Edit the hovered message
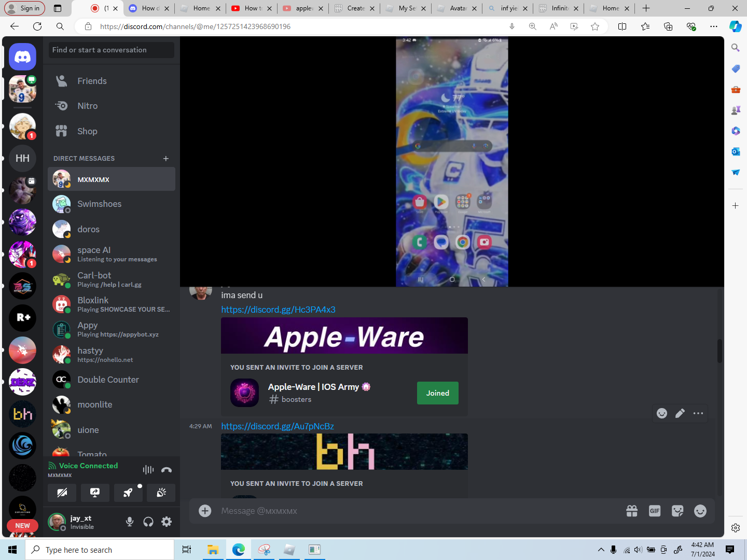747x560 pixels. [x=680, y=413]
